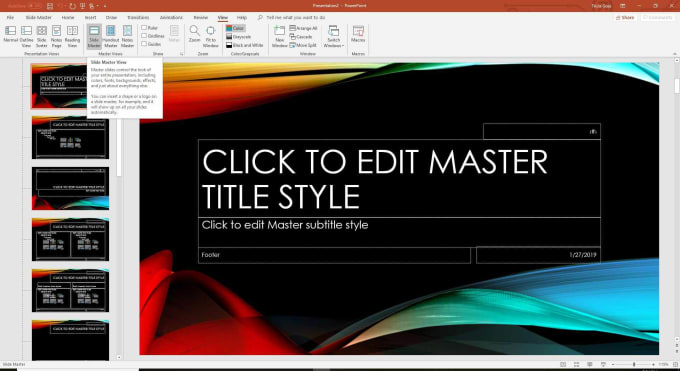The height and width of the screenshot is (371, 680).
Task: Select the Slide Sorter view icon
Action: pos(42,36)
